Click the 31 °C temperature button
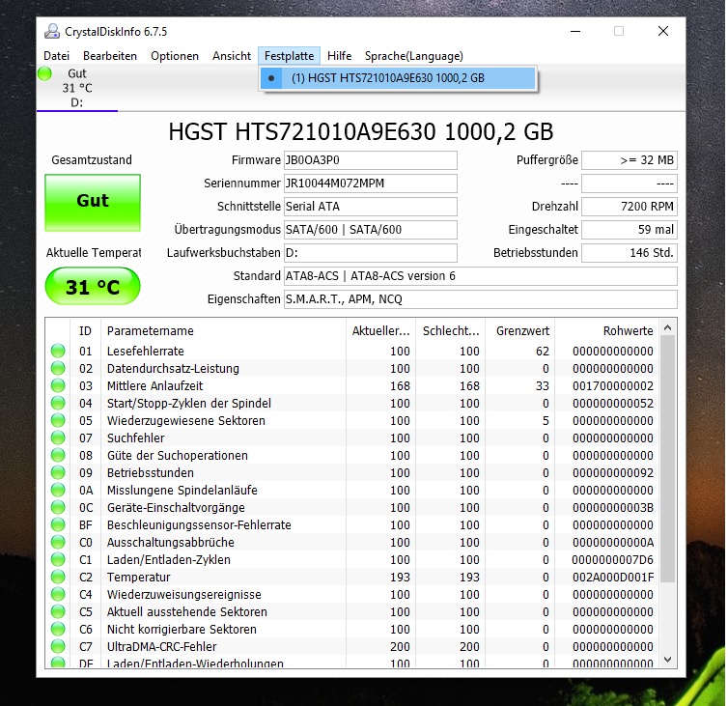This screenshot has height=706, width=728. click(93, 286)
